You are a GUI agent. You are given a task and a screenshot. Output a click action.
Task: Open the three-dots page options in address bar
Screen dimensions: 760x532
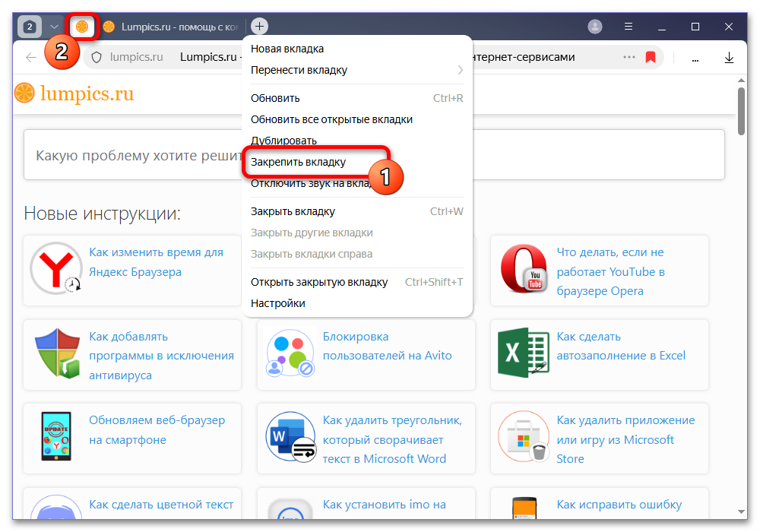pos(629,57)
